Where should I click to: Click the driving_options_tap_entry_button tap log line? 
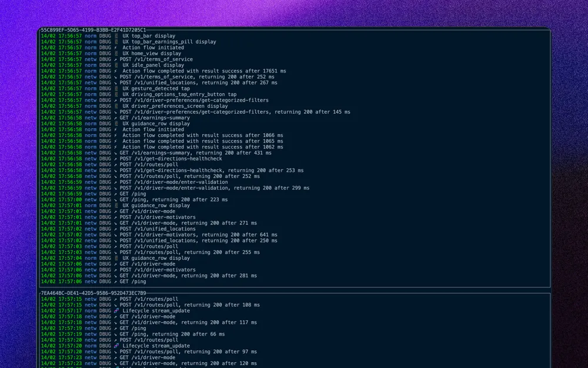(179, 95)
